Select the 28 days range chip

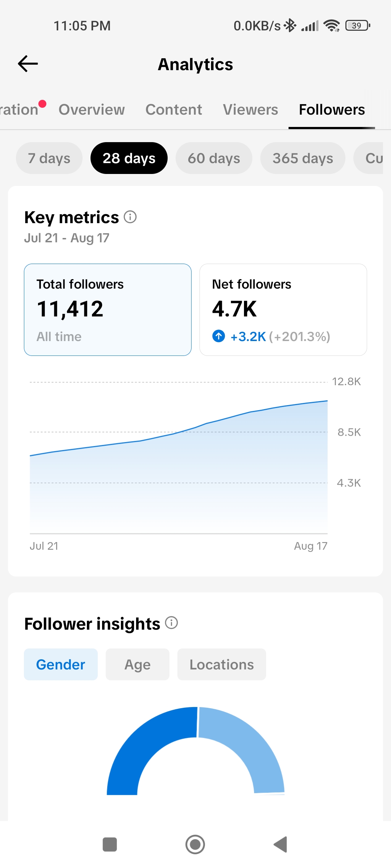pos(129,158)
